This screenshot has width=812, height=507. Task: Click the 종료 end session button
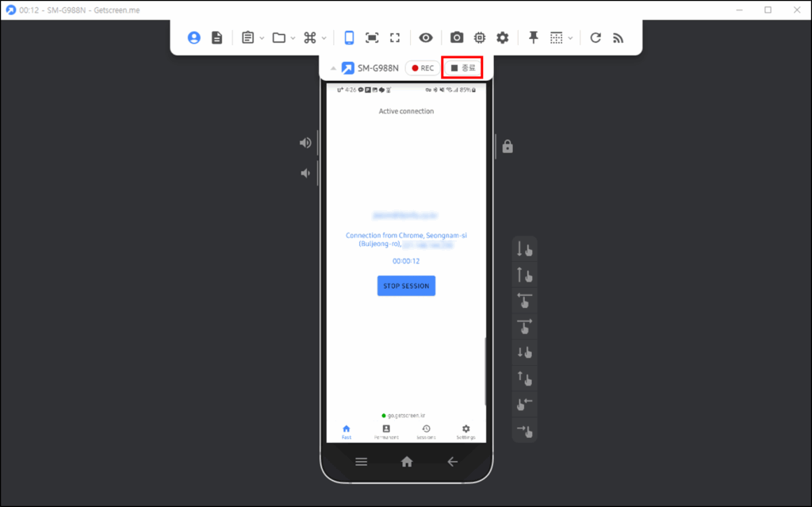coord(462,68)
